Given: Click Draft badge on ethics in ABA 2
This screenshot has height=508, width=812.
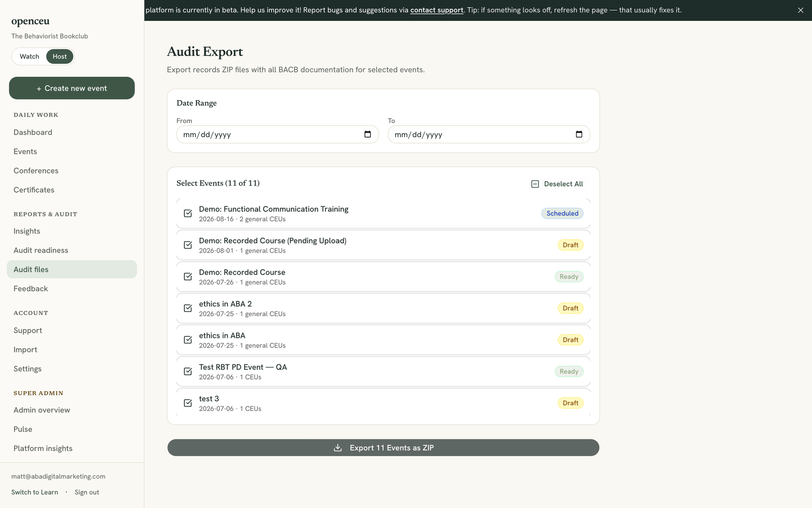Looking at the screenshot, I should pos(570,308).
